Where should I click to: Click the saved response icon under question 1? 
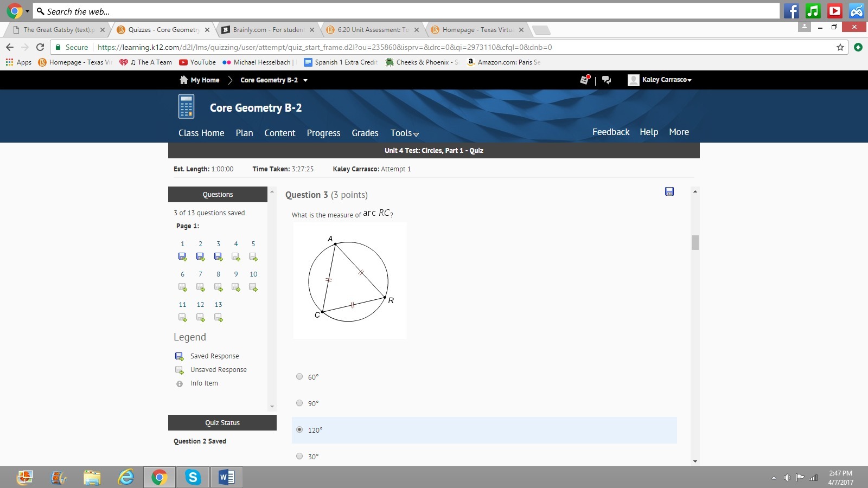[182, 257]
